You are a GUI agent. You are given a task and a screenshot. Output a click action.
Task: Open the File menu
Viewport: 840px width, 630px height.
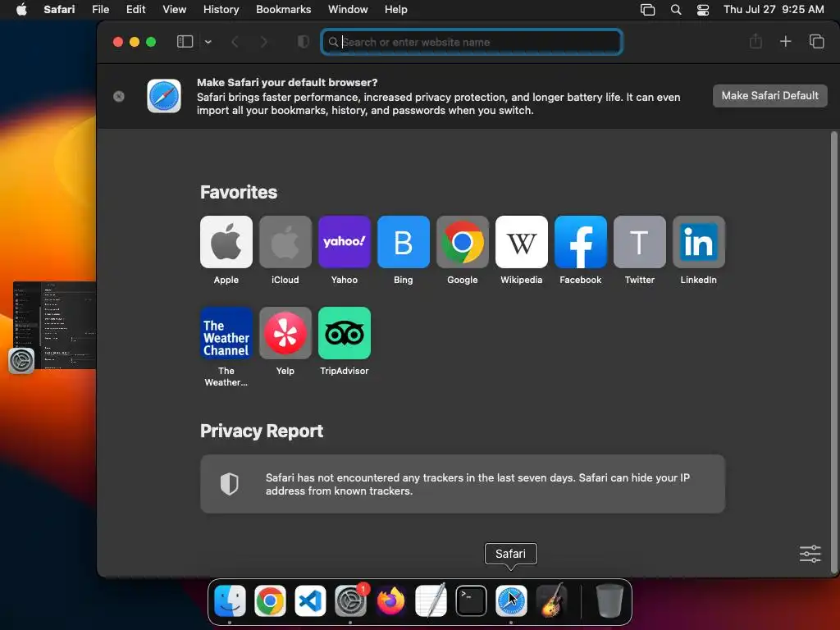point(100,9)
